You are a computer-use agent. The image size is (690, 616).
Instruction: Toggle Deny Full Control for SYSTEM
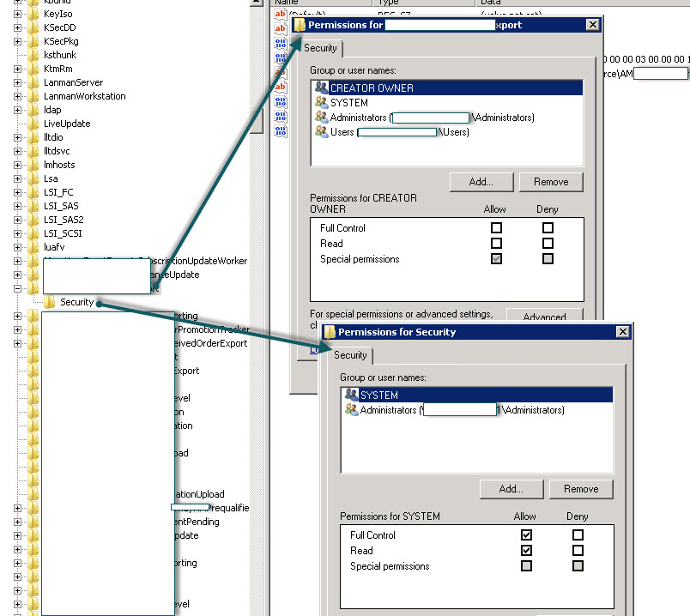coord(578,535)
